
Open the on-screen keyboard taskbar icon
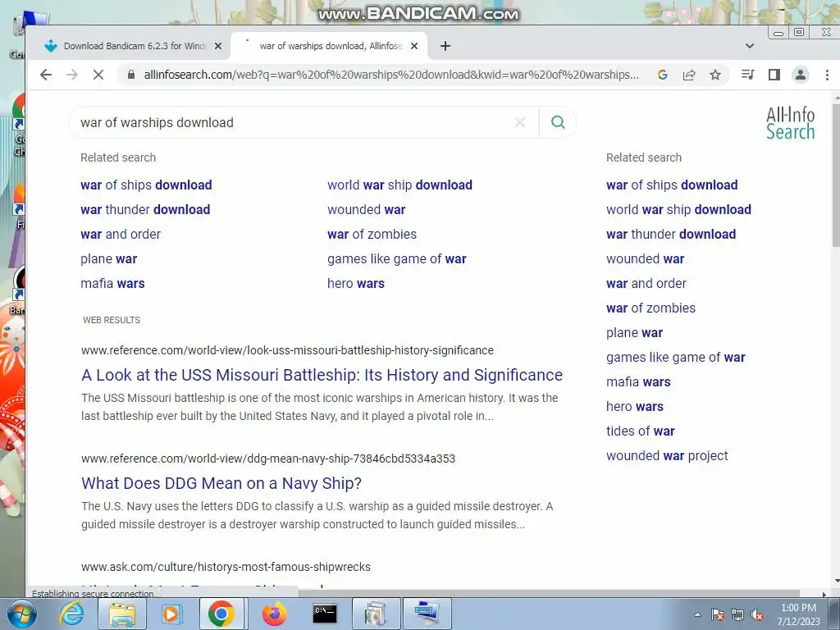[427, 614]
